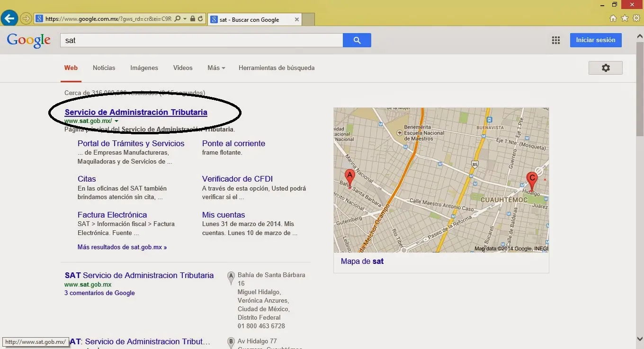Click the snippet text 'frame flotante.'

222,153
